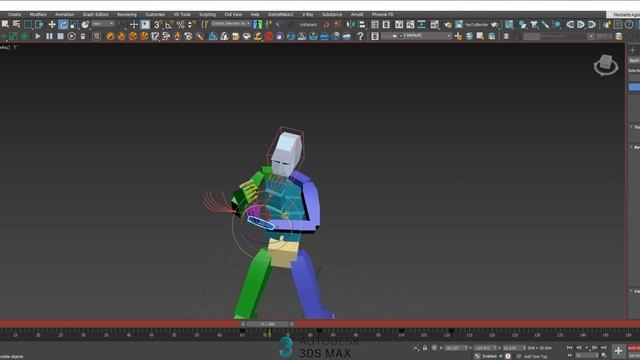Screen dimensions: 640x360
Task: Activate the Select and Rotate tool
Action: pos(63,24)
